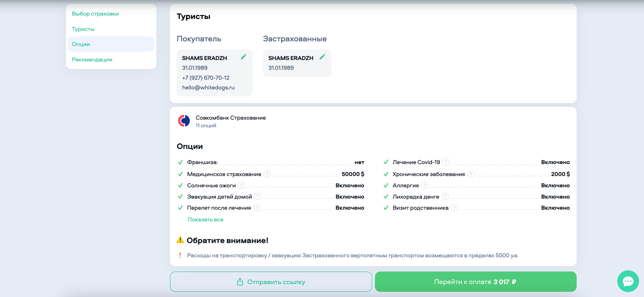Edit insured SHAMS ERADZH pencil icon

tap(322, 57)
